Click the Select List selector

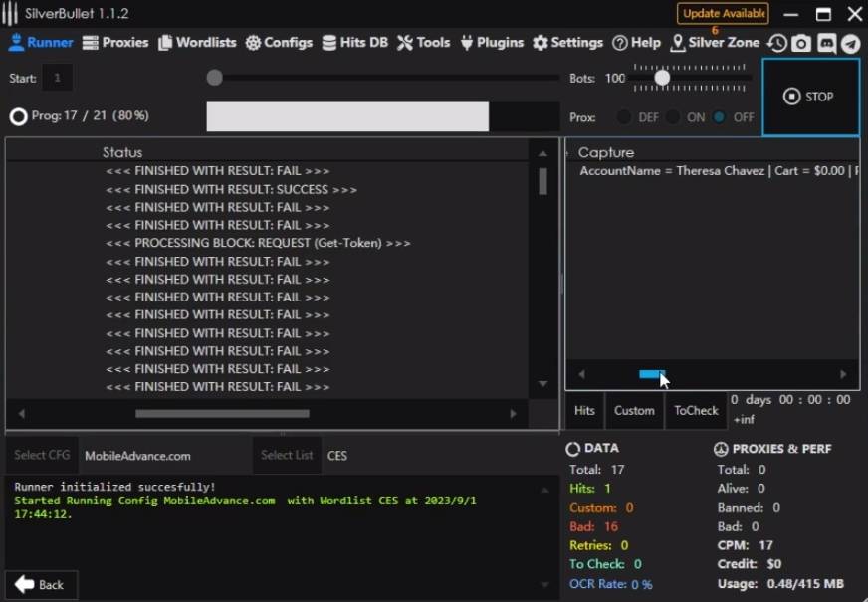click(287, 456)
